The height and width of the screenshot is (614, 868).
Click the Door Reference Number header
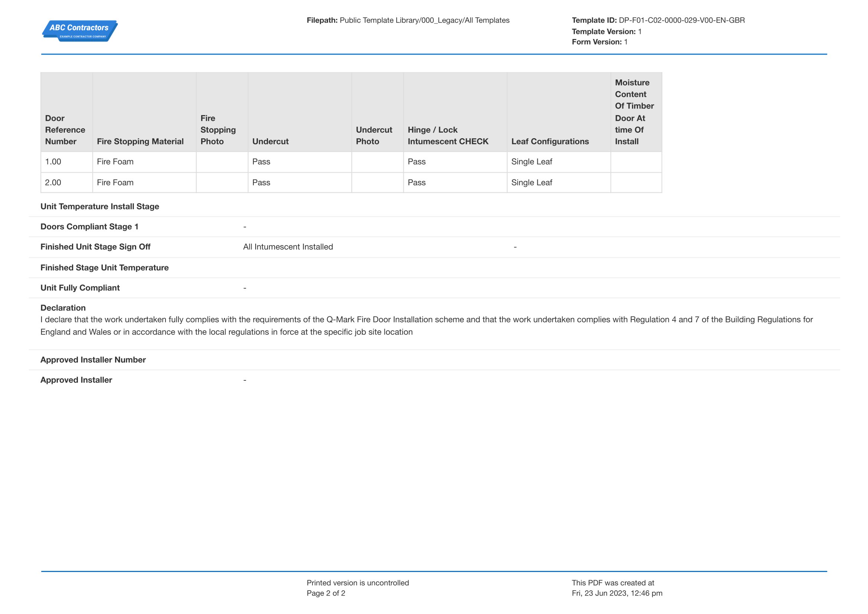pos(65,129)
